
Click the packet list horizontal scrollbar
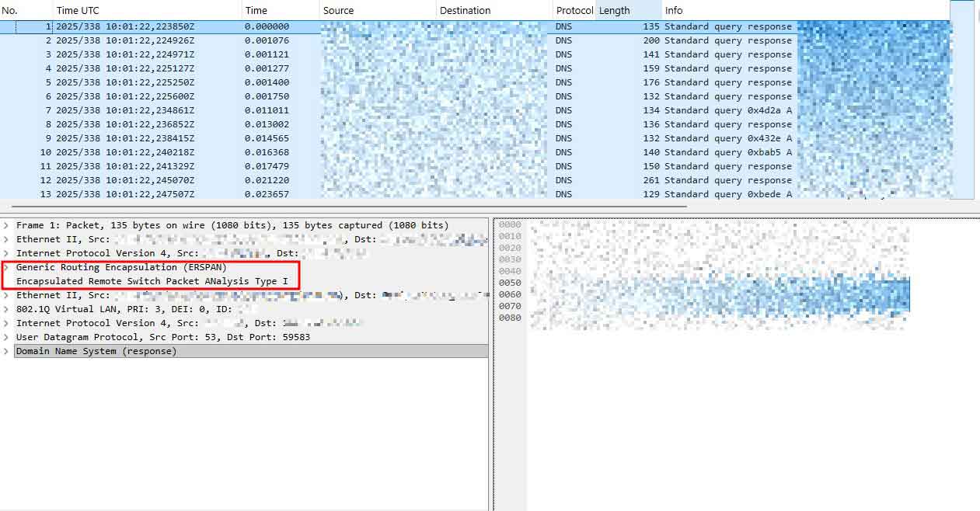tap(342, 207)
